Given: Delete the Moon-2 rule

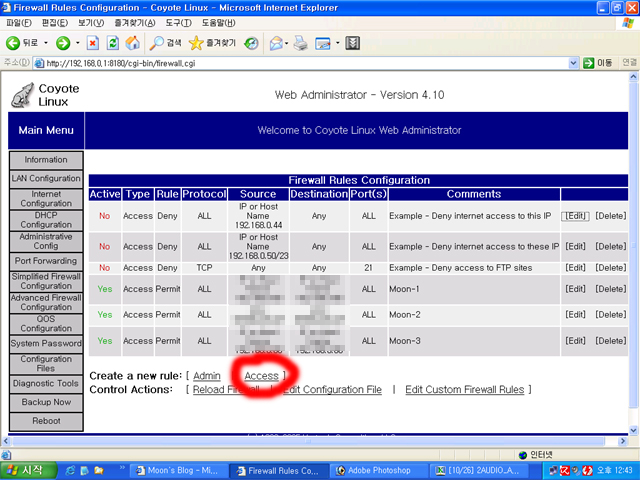Looking at the screenshot, I should [x=611, y=315].
